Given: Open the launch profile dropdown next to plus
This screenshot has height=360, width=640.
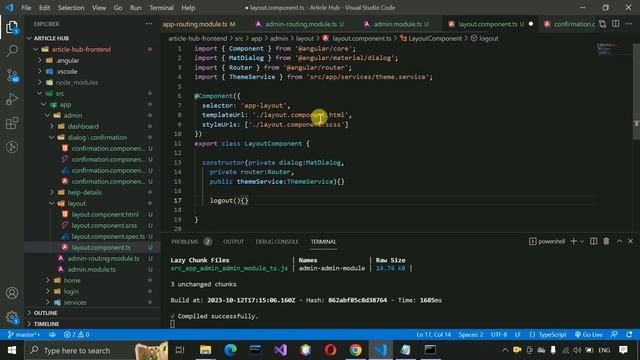Looking at the screenshot, I should [582, 241].
